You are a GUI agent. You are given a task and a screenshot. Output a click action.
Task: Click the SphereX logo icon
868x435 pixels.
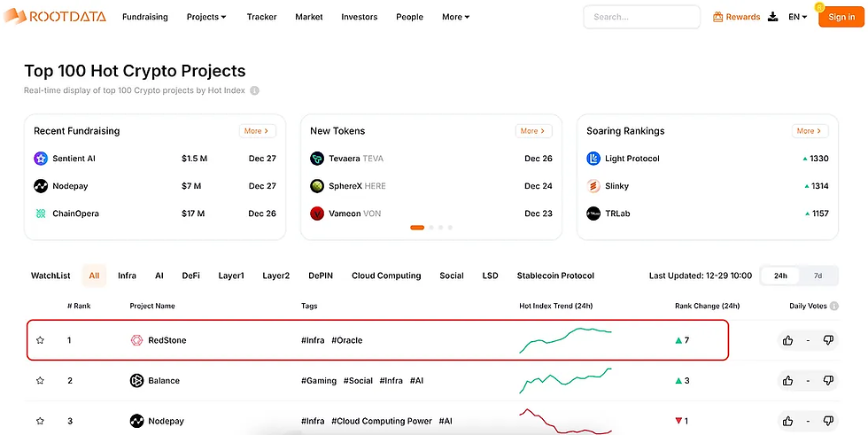click(317, 186)
